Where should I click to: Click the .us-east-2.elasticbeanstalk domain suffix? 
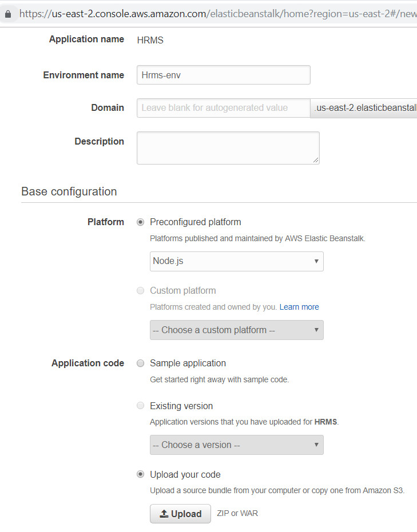365,107
